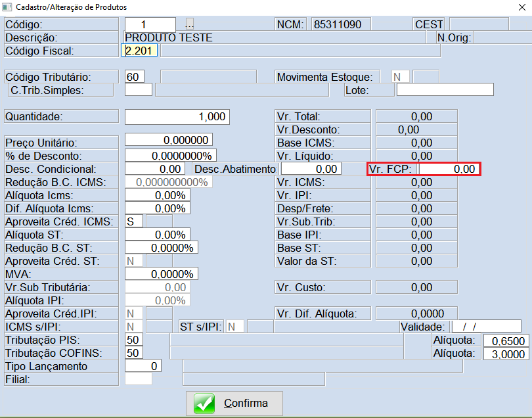The width and height of the screenshot is (532, 418).
Task: Focus the Quantidade input field
Action: (x=176, y=117)
